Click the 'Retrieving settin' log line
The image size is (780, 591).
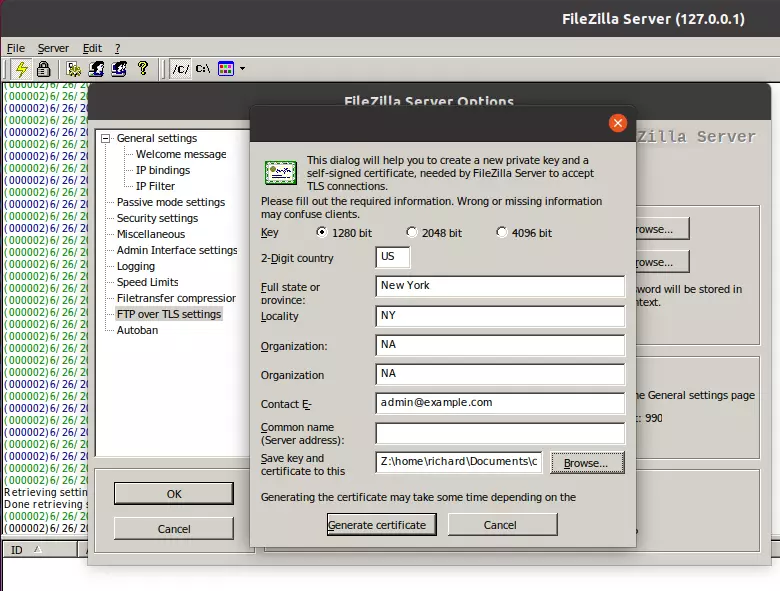(x=45, y=492)
